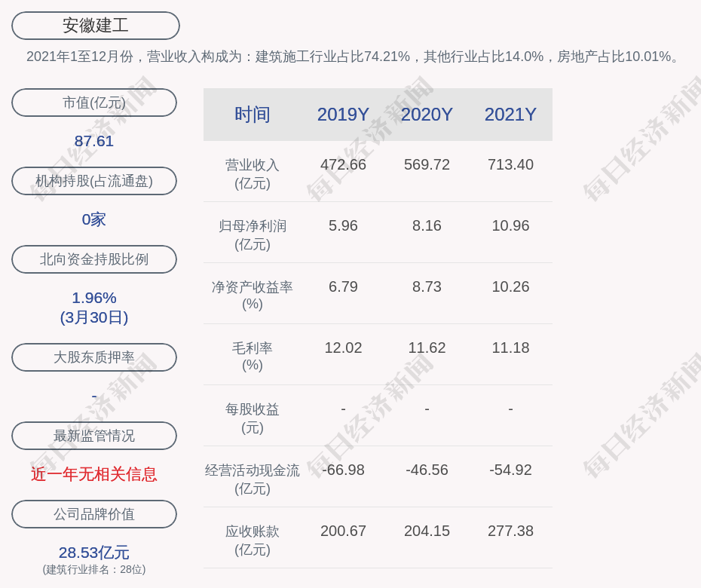Screen dimensions: 701x588
Task: Click the 713.40 revenue value for 2021
Action: [510, 164]
